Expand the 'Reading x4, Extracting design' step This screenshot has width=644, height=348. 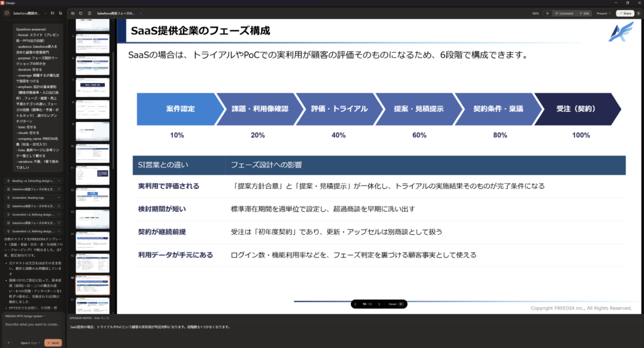pyautogui.click(x=34, y=181)
